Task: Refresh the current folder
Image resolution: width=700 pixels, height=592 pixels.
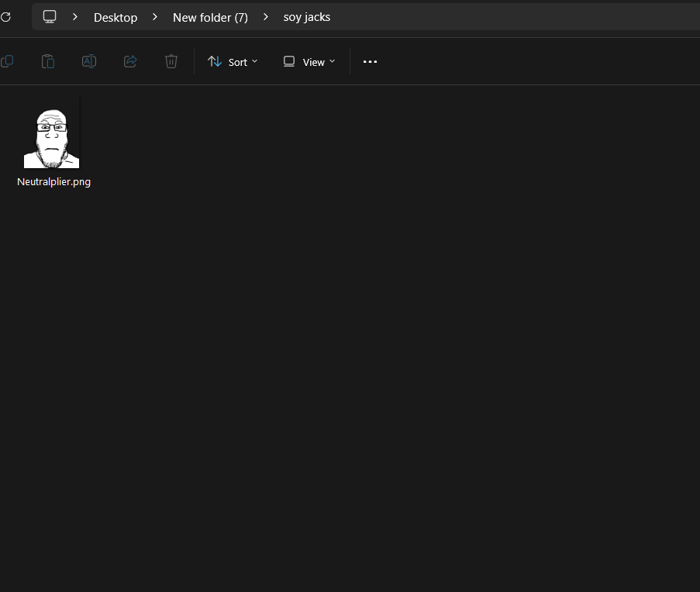Action: 5,17
